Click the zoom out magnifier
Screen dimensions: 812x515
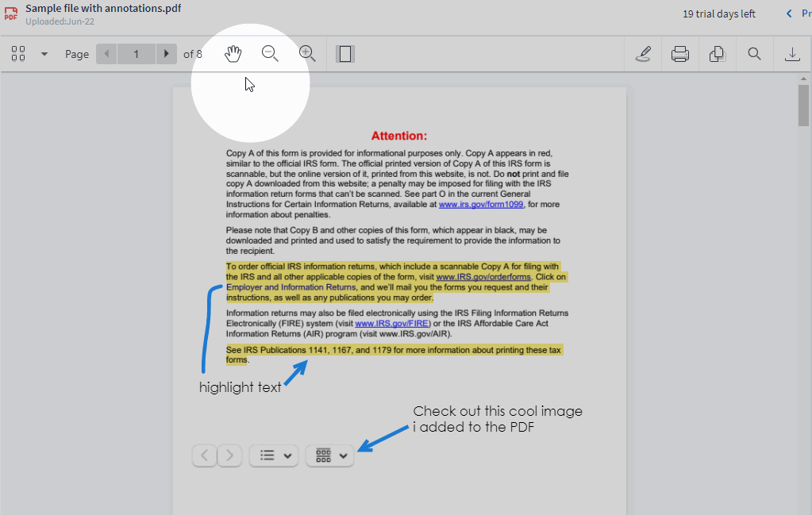pyautogui.click(x=270, y=54)
